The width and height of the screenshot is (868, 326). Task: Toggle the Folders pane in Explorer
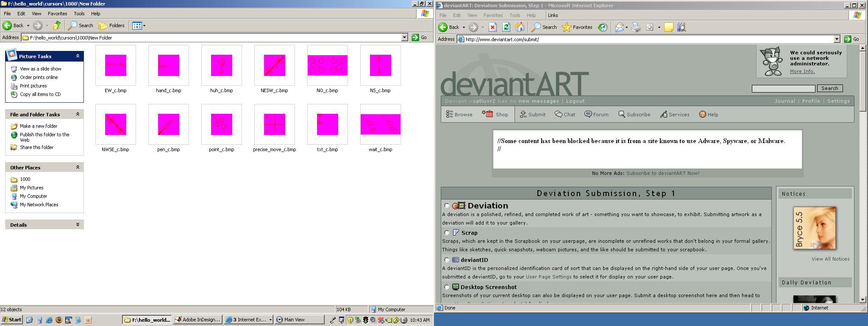tap(111, 25)
